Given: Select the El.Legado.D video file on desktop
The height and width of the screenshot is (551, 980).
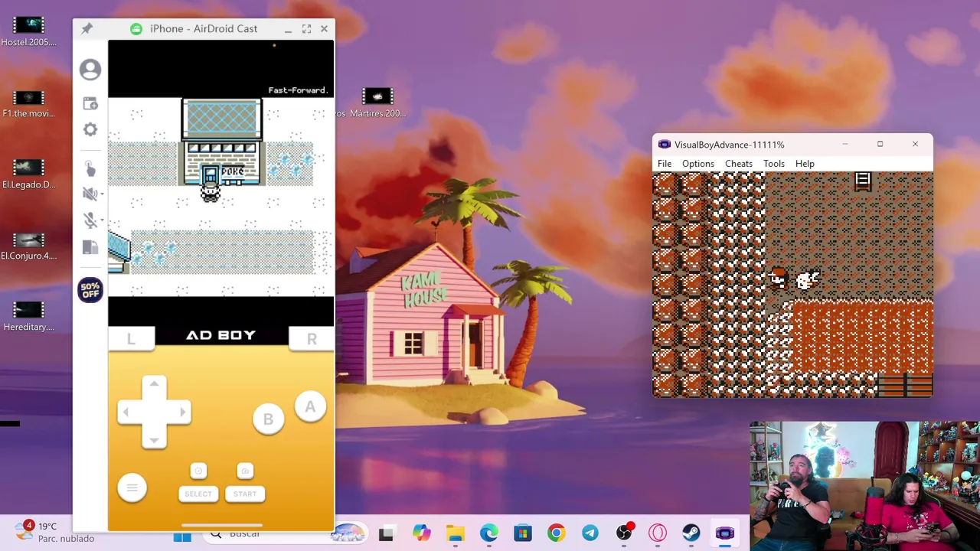Looking at the screenshot, I should [x=29, y=174].
